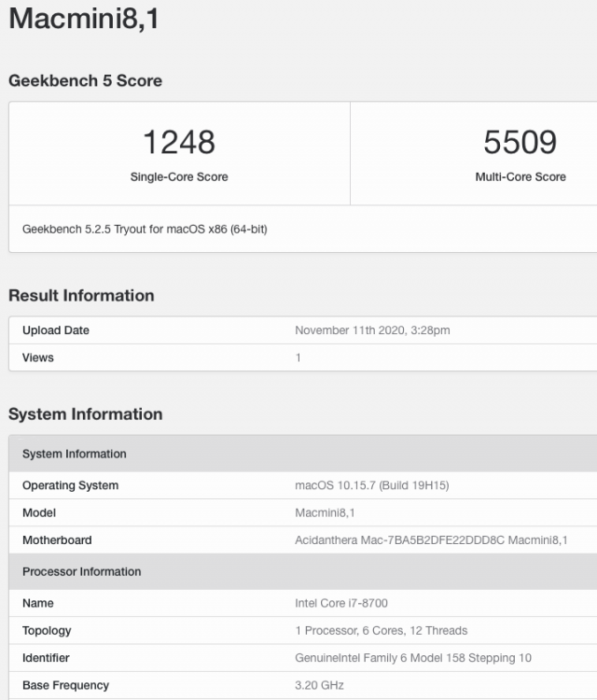Select the 1 Processor, 6 Cores, 12 Threads value

[381, 630]
